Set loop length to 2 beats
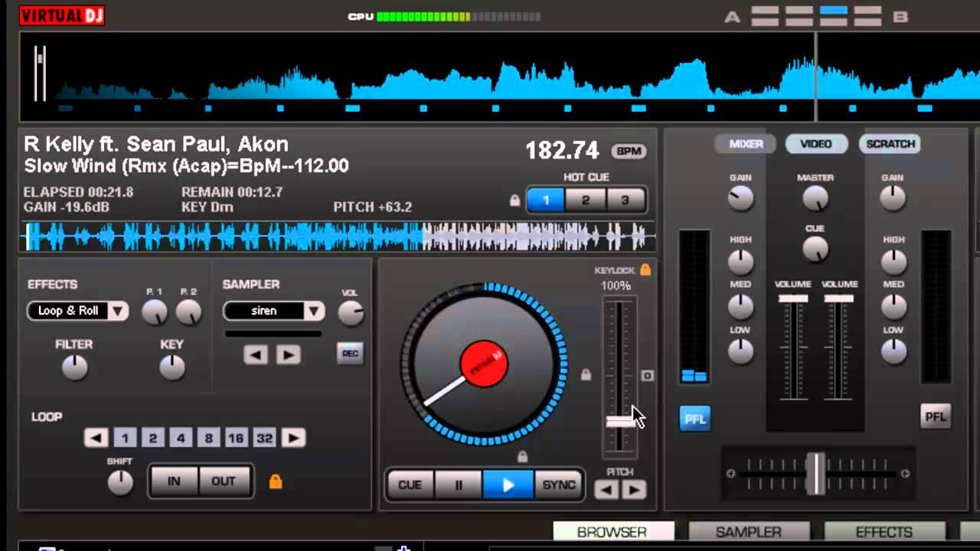Image resolution: width=980 pixels, height=551 pixels. [153, 438]
